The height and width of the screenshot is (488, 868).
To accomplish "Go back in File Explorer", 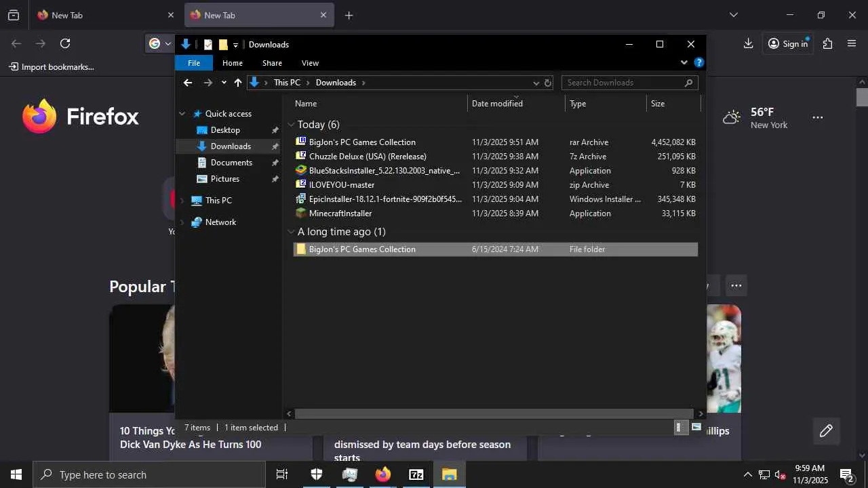I will click(x=188, y=83).
